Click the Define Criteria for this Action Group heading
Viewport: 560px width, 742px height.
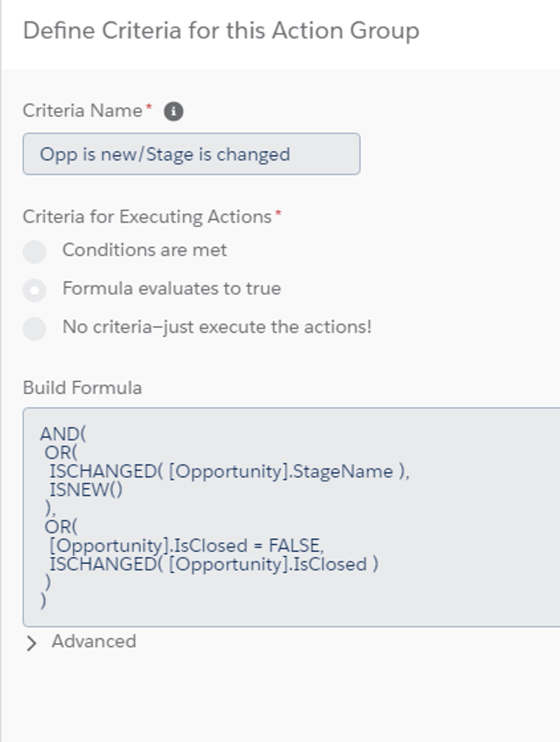(x=221, y=31)
